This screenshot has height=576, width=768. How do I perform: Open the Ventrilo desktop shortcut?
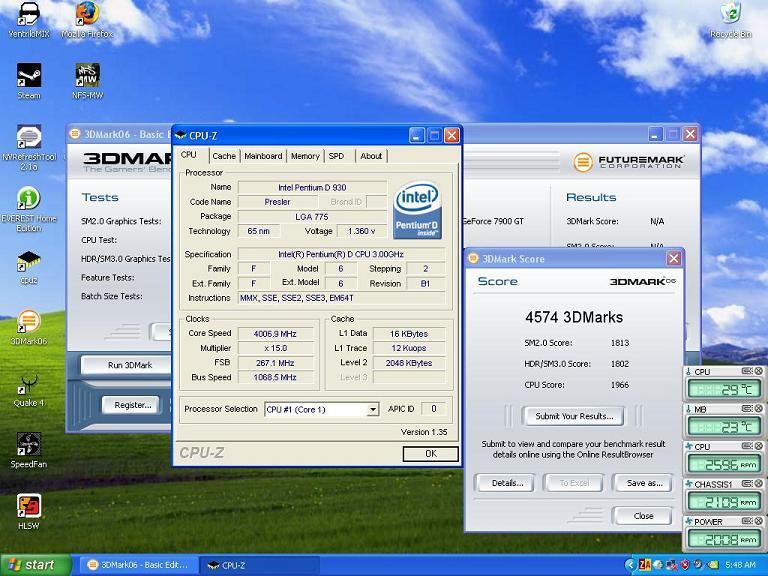pyautogui.click(x=28, y=20)
